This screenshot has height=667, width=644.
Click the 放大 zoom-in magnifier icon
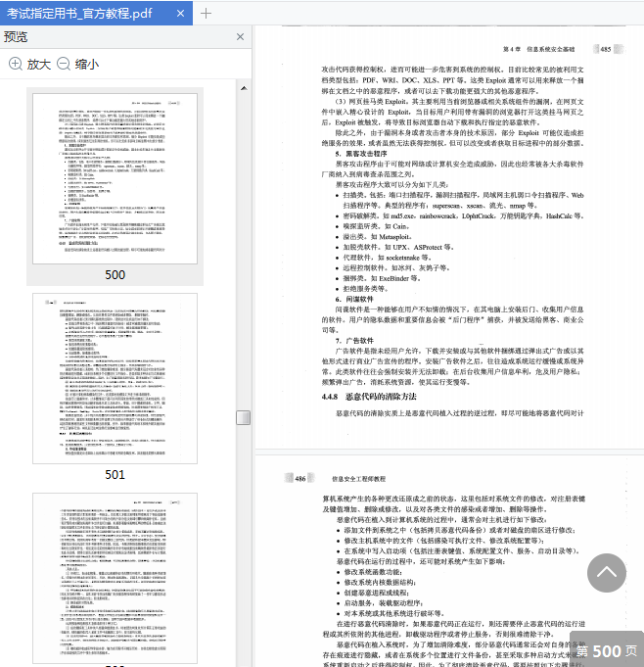click(x=16, y=65)
